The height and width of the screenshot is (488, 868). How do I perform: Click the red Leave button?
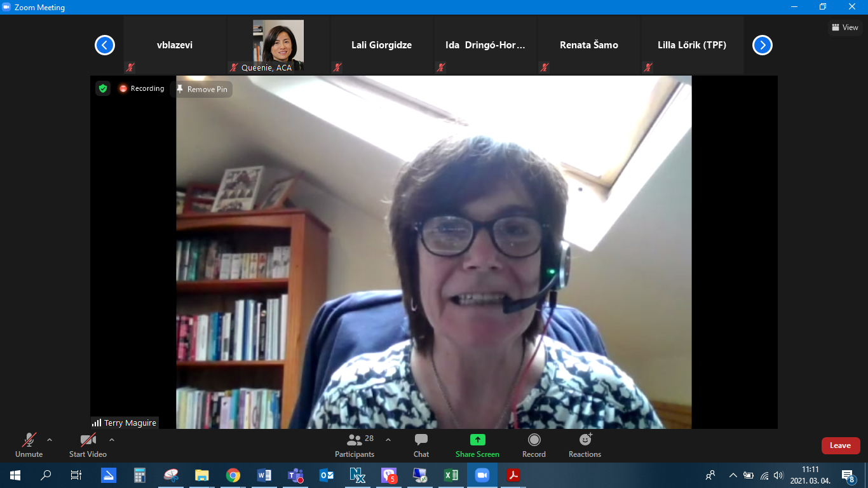(x=840, y=445)
